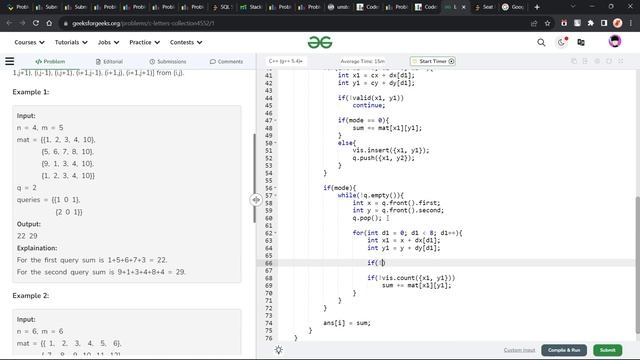This screenshot has height=360, width=640.
Task: Collapse code fold at line 50
Action: point(276,143)
